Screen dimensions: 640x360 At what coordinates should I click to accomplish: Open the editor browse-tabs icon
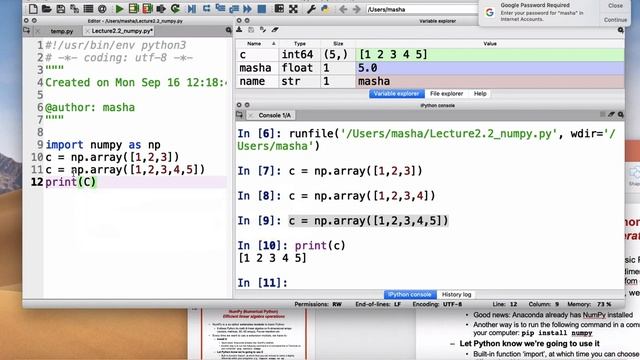tap(27, 30)
